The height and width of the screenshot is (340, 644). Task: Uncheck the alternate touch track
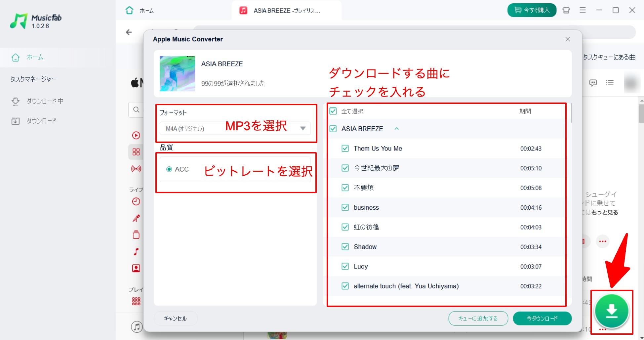pos(345,286)
